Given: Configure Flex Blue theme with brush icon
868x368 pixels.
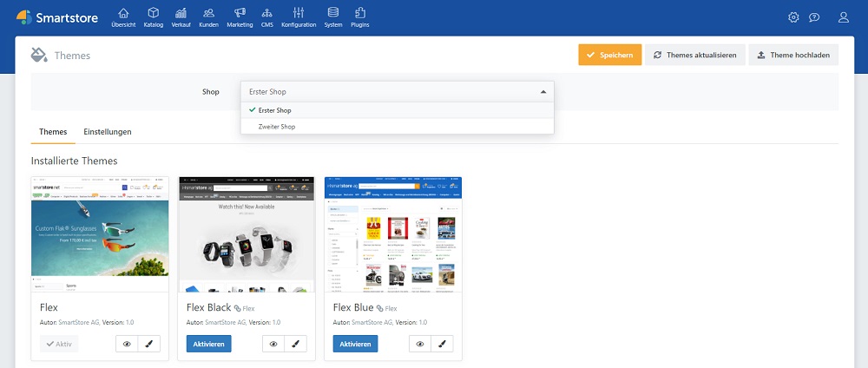Looking at the screenshot, I should coord(443,344).
